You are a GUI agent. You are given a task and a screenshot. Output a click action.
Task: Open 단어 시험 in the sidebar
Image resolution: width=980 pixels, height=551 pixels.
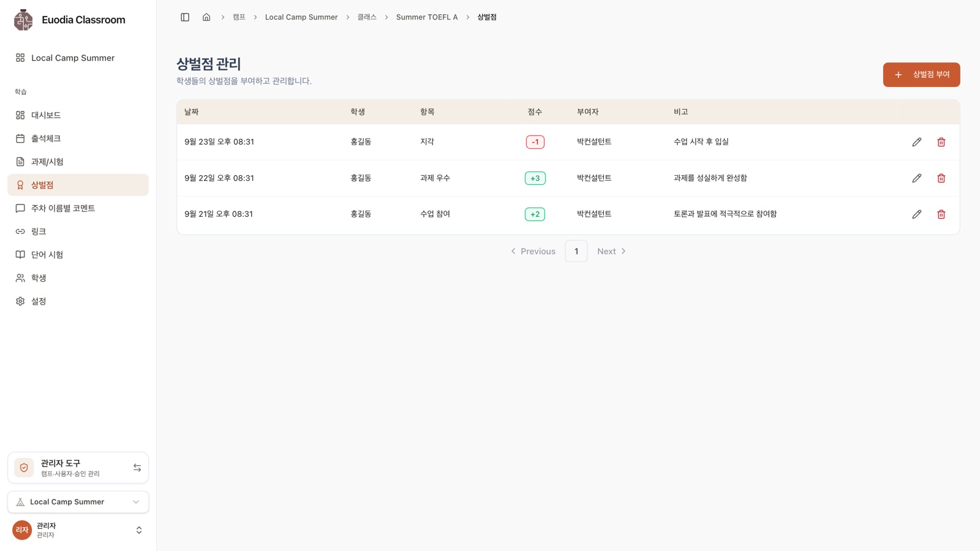[x=78, y=255]
